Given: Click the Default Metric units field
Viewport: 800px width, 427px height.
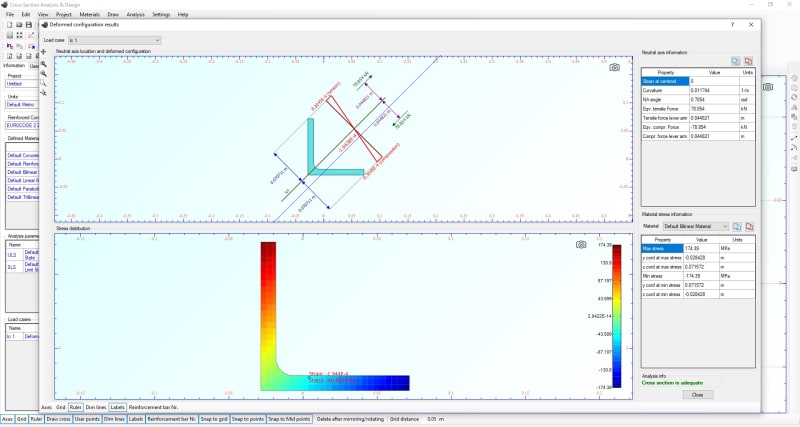Looking at the screenshot, I should [22, 105].
